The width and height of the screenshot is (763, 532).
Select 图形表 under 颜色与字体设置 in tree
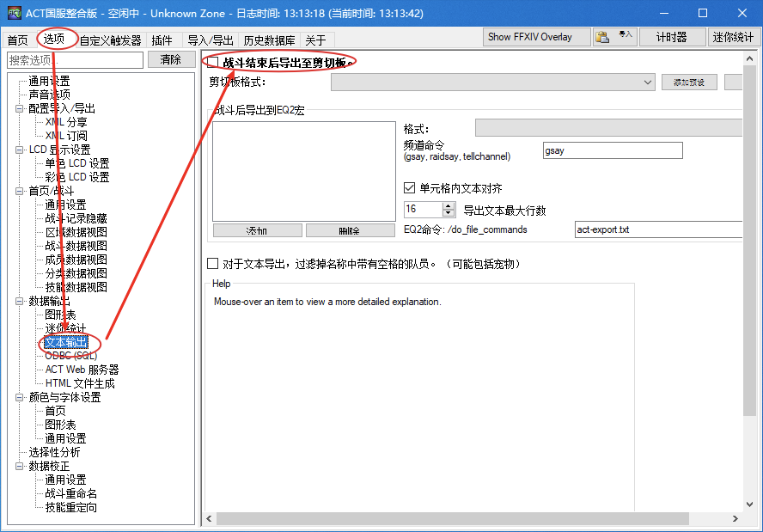click(60, 425)
